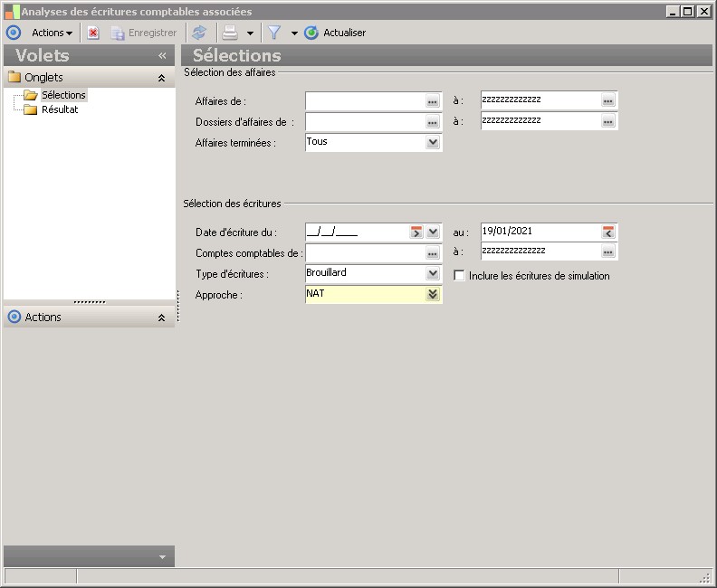Collapse the Onglets panel section
The width and height of the screenshot is (717, 588).
pos(161,79)
